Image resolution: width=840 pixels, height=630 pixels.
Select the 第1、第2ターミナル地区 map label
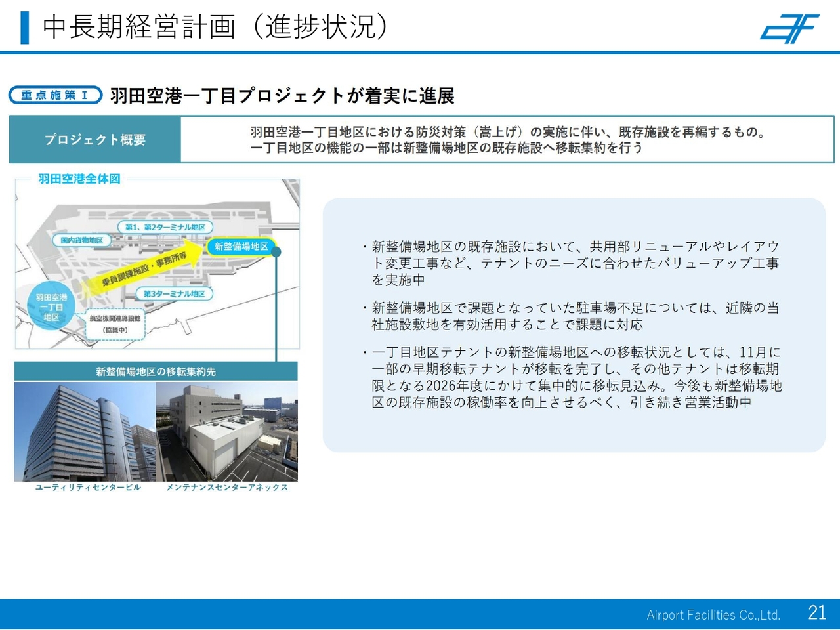coord(165,227)
